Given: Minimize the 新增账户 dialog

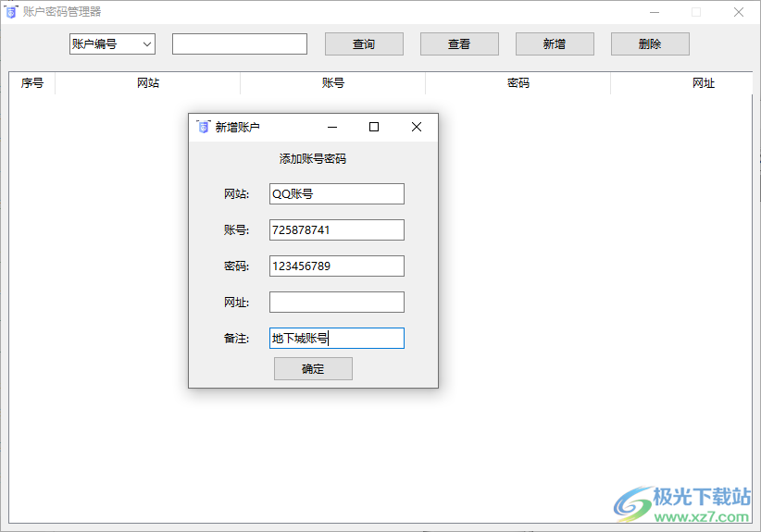Looking at the screenshot, I should pos(332,127).
